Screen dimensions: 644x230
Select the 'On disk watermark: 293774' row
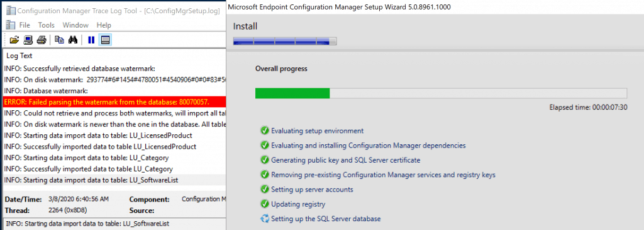coord(114,79)
